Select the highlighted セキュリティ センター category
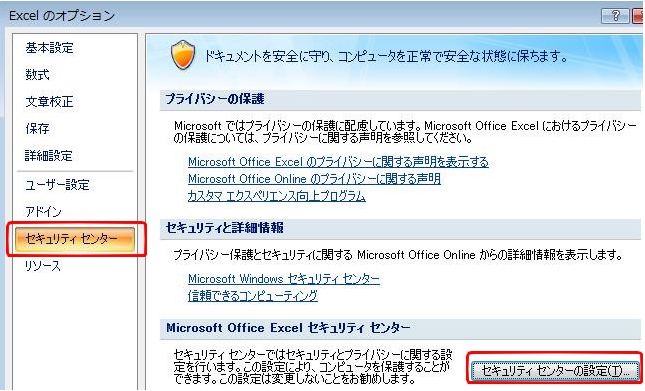 click(x=75, y=239)
